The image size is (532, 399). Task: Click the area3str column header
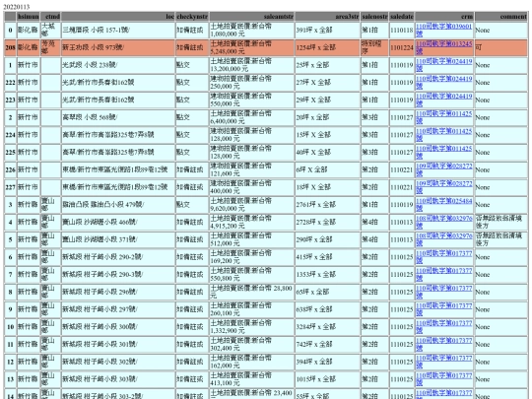tap(327, 17)
